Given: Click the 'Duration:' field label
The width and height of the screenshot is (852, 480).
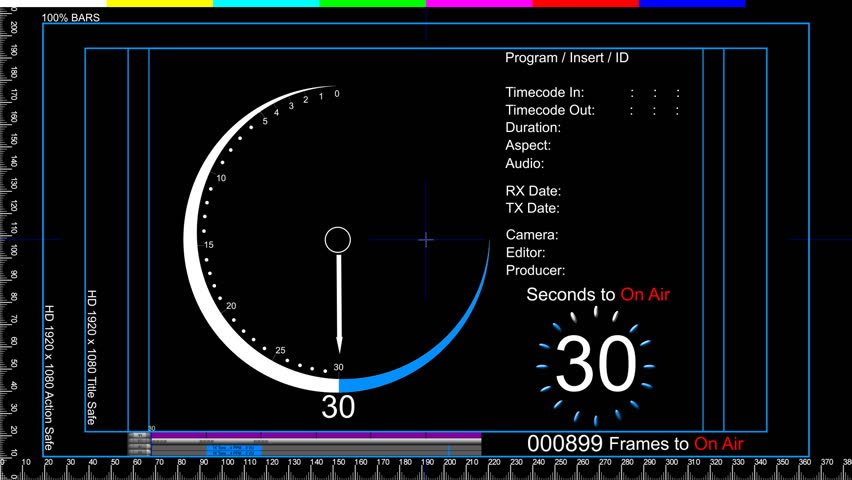Looking at the screenshot, I should pos(533,127).
